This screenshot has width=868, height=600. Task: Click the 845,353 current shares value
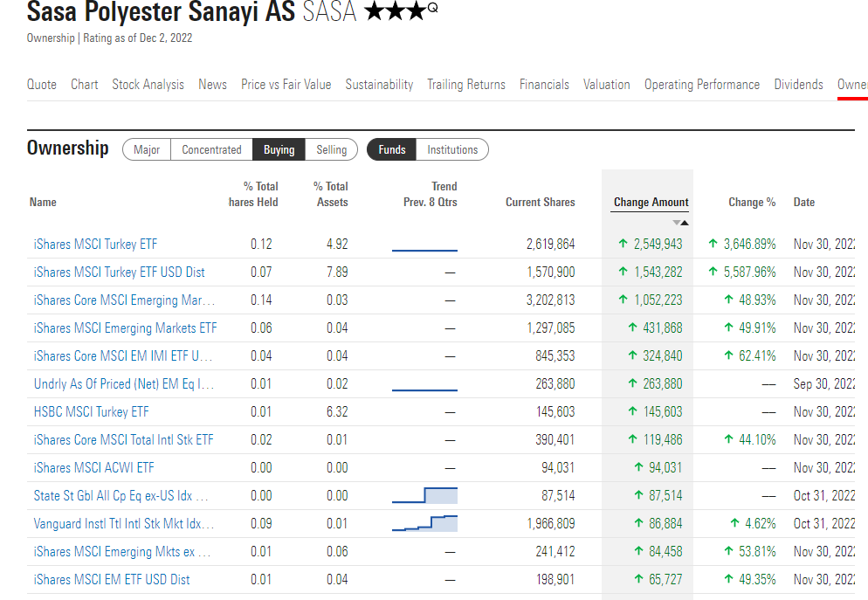[x=555, y=355]
